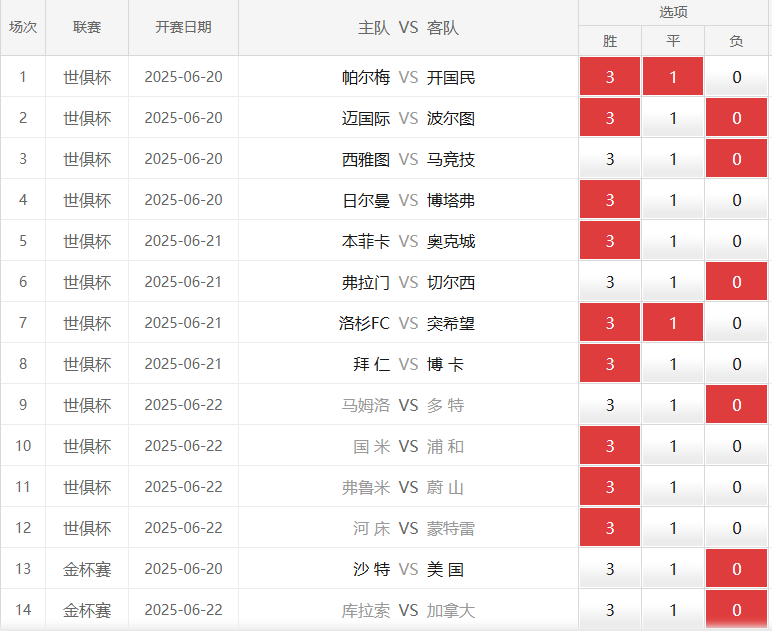The height and width of the screenshot is (635, 772).
Task: Select win option 3 for 弗拉门 VS 切尔西
Action: pos(610,282)
